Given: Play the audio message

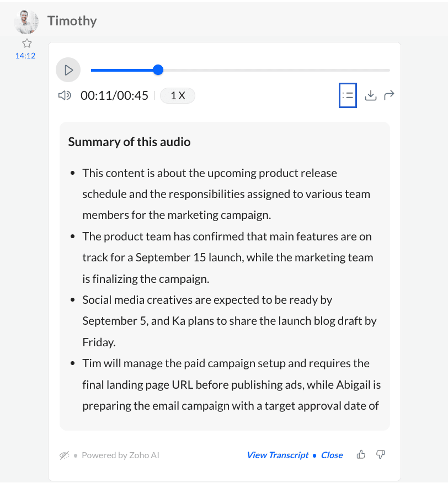Looking at the screenshot, I should [68, 70].
